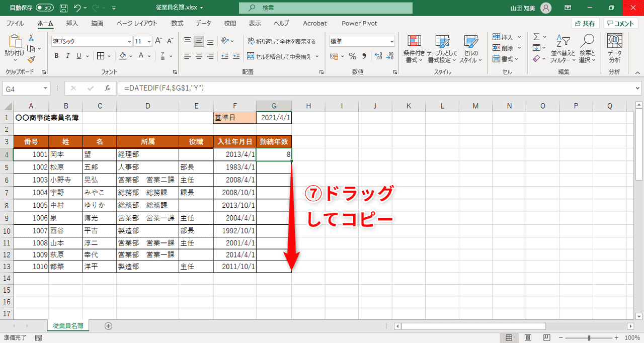
Task: Click the Name Box showing G4
Action: (x=23, y=88)
